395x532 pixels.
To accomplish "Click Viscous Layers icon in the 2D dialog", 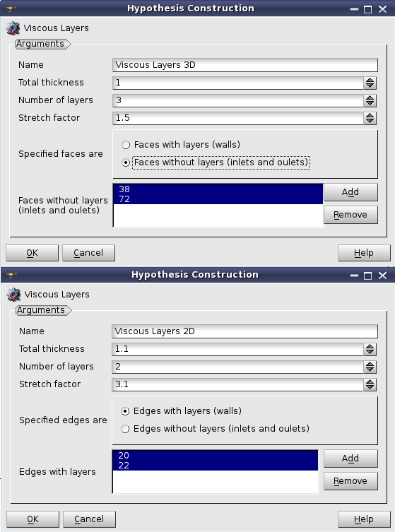I will point(13,295).
